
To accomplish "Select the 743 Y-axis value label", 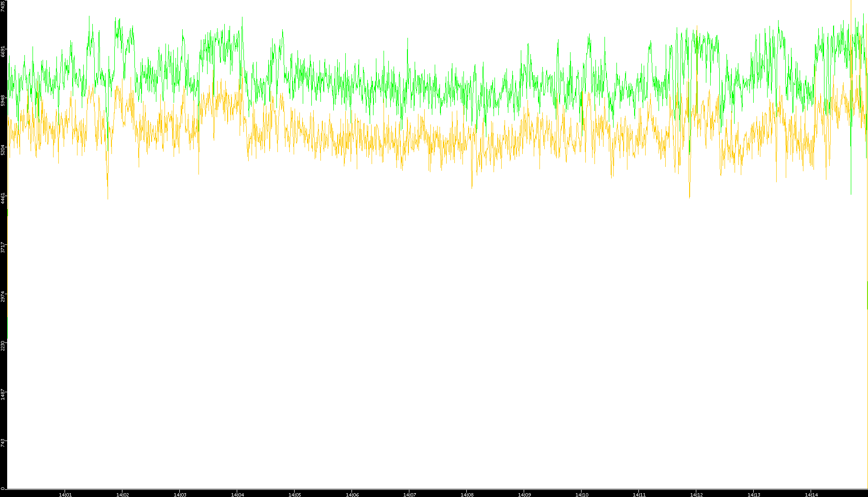I will tap(3, 442).
